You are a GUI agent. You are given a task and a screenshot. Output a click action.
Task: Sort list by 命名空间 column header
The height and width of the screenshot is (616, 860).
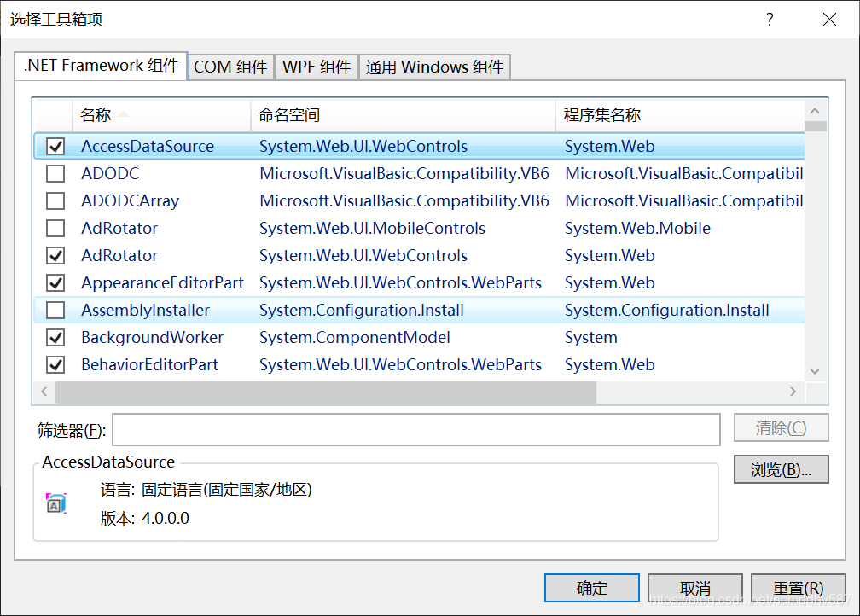pos(403,115)
